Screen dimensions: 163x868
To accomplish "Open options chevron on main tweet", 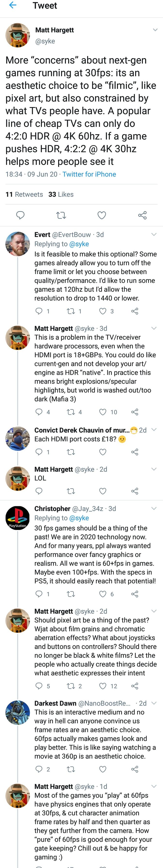I will point(155,30).
